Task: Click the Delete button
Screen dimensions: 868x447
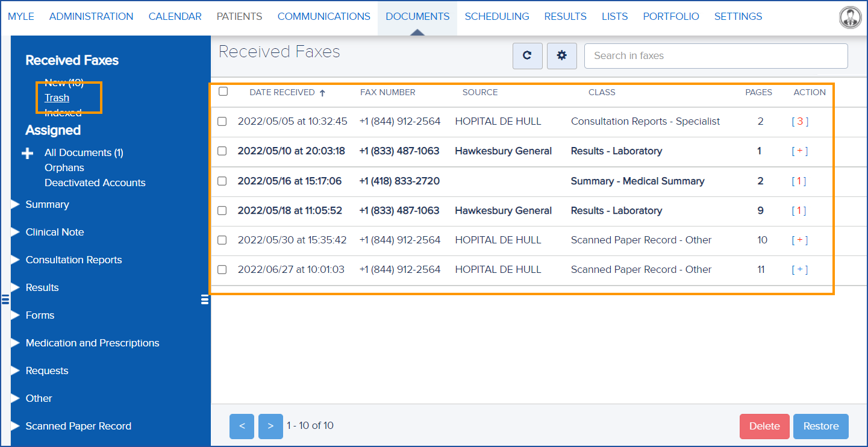Action: (764, 426)
